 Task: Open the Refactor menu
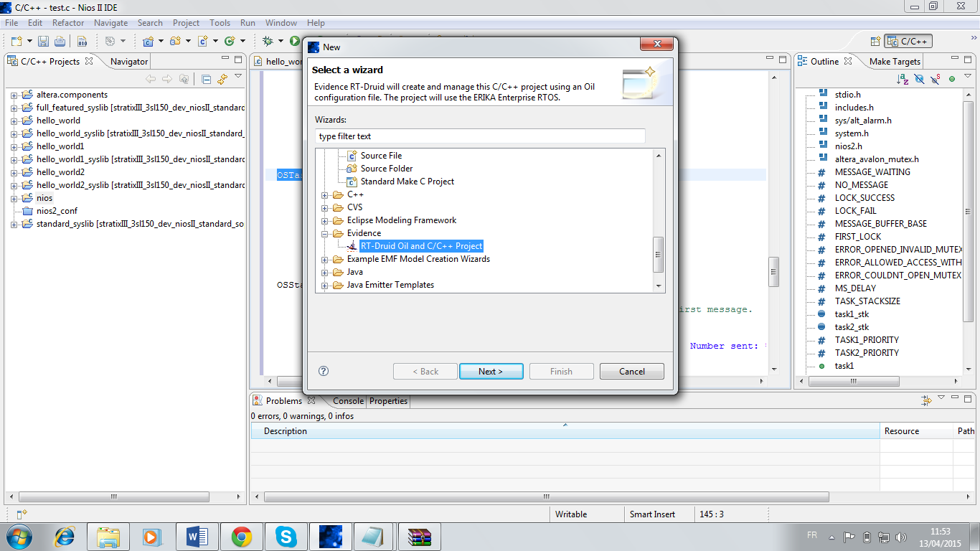click(x=68, y=23)
